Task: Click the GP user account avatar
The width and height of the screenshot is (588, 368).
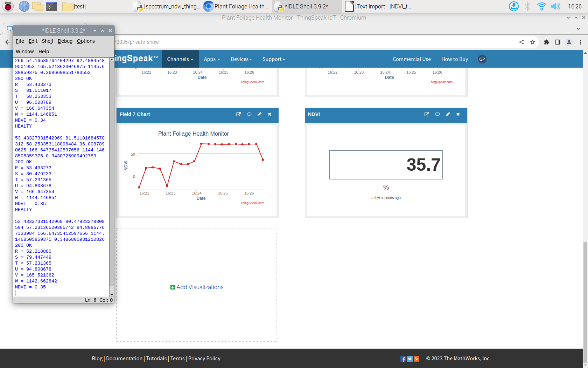Action: click(482, 59)
